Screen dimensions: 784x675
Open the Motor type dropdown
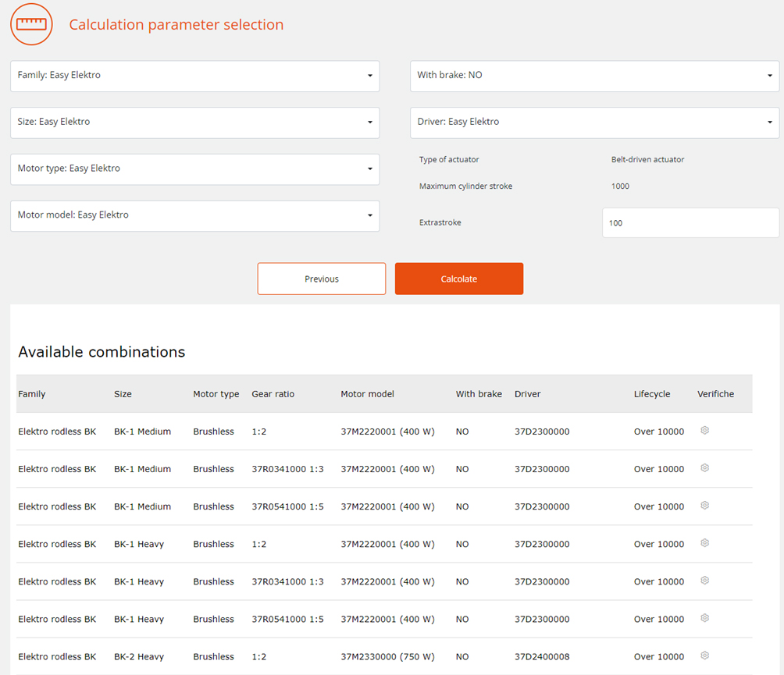coord(194,169)
